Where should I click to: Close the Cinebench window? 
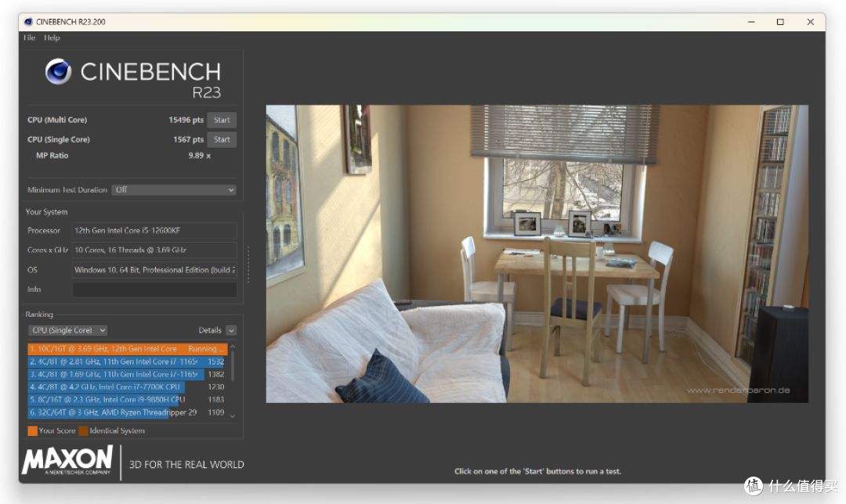point(809,22)
